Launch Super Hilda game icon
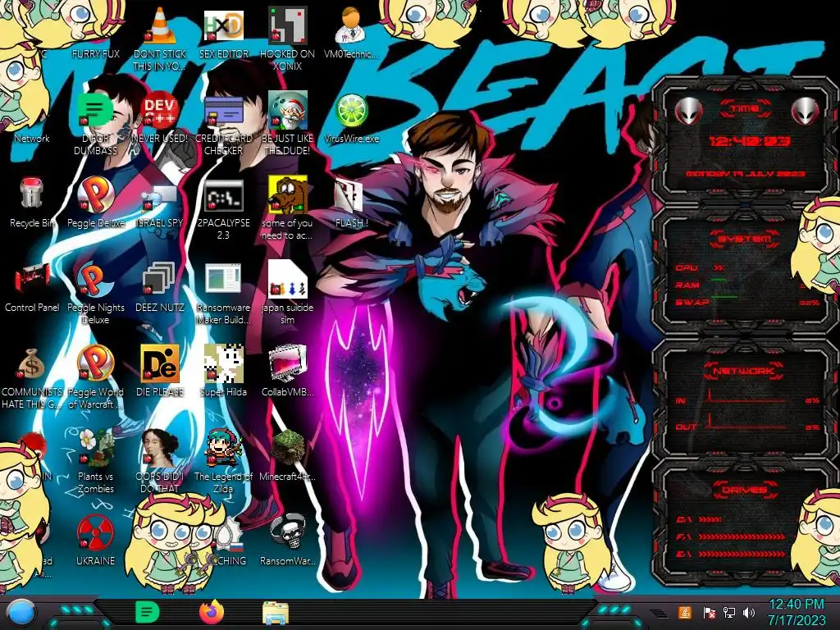 (x=223, y=363)
